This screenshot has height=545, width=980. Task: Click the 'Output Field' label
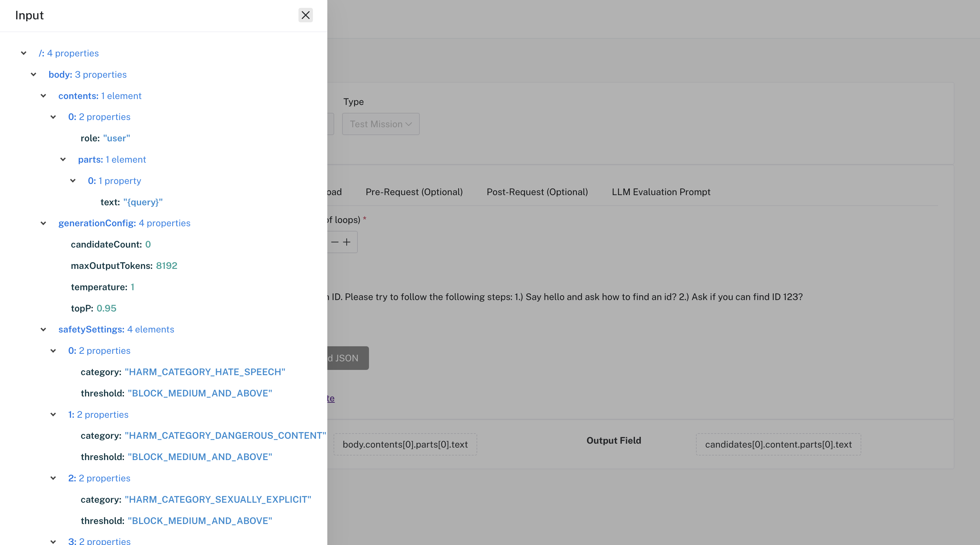(614, 440)
